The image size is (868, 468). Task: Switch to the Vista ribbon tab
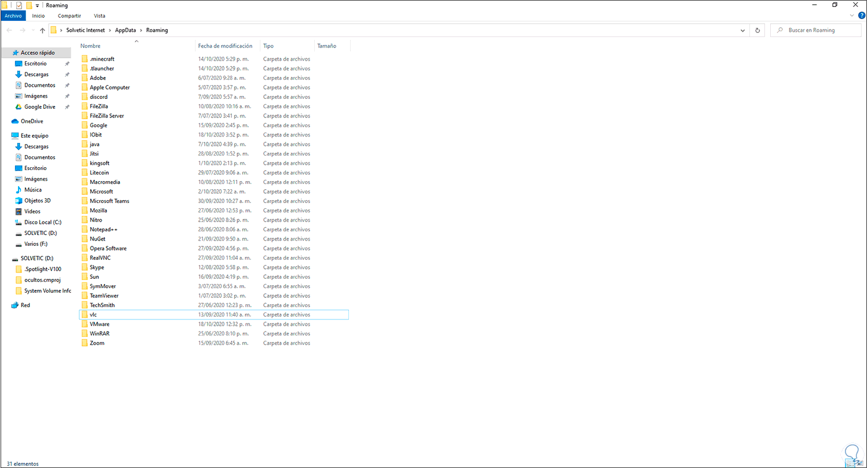(100, 16)
